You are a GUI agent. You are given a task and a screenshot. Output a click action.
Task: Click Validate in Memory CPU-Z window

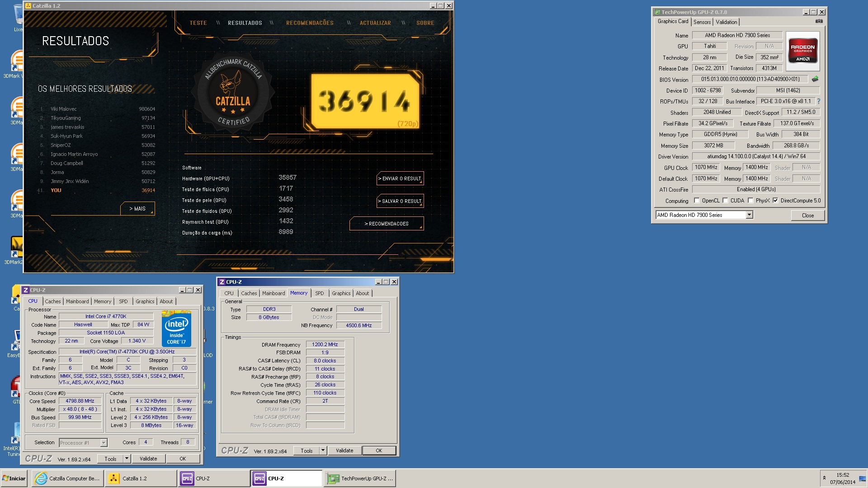(x=344, y=450)
